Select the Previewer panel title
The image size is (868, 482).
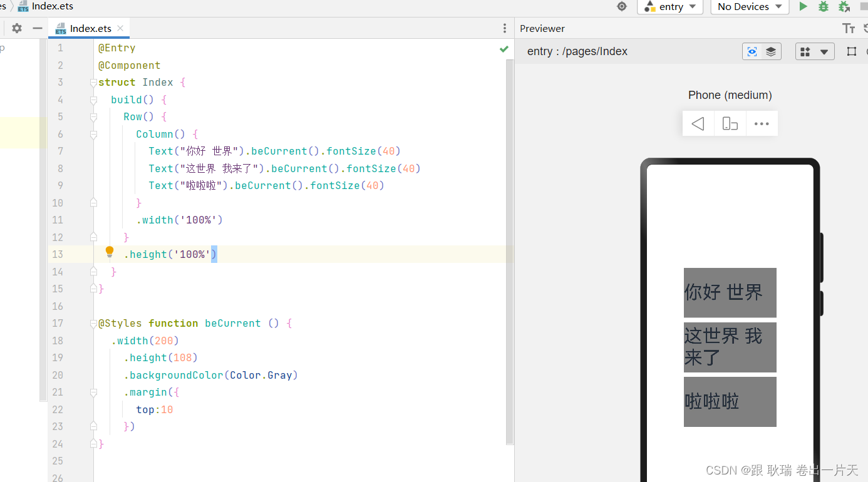[x=542, y=28]
